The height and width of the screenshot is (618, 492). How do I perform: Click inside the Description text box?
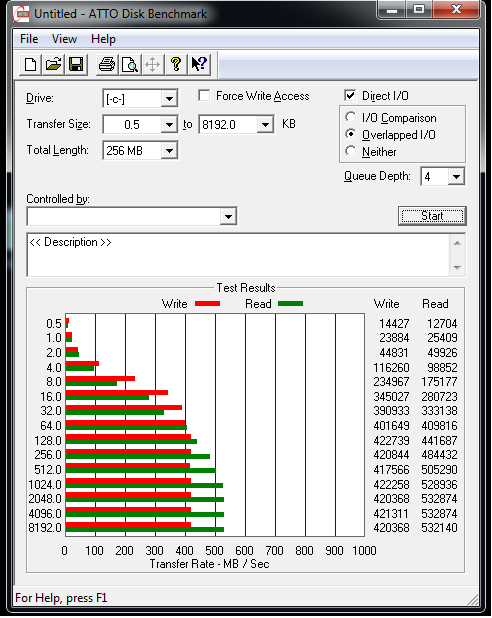(238, 255)
